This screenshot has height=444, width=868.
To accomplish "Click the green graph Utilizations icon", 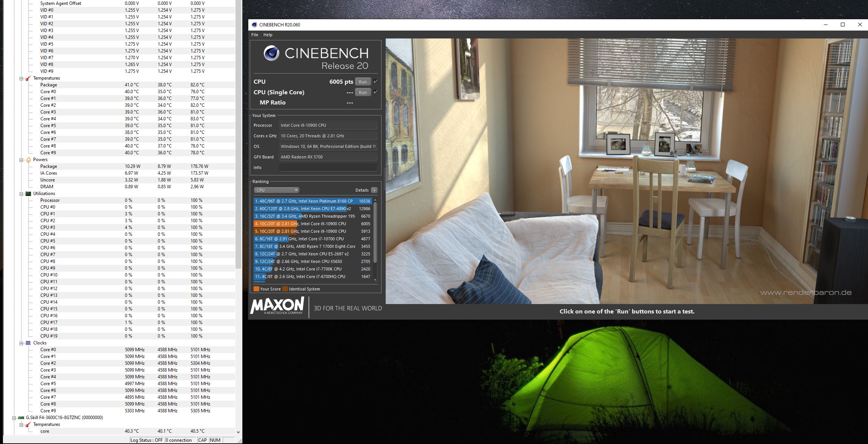I will click(28, 194).
